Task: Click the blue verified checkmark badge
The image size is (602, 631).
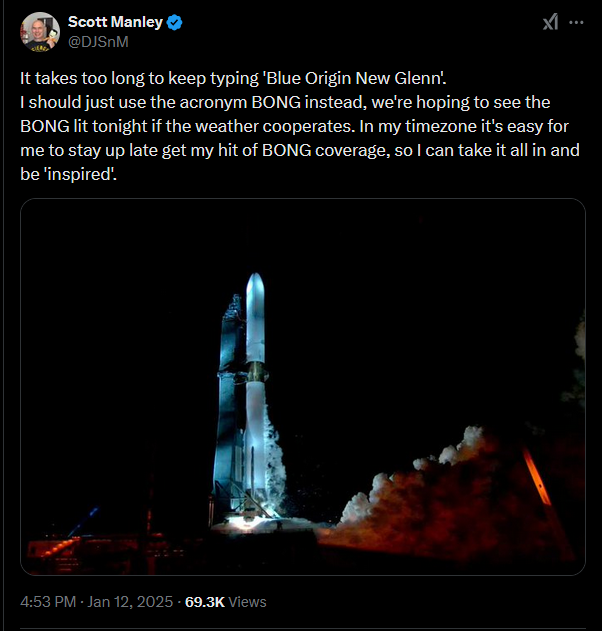Action: 173,22
